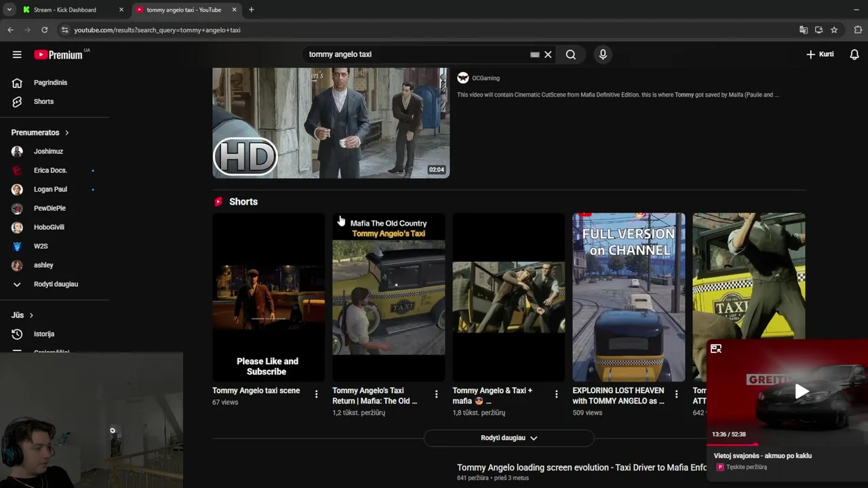
Task: Open more options for EXPLORING LOST HEAVEN short
Action: tap(676, 394)
